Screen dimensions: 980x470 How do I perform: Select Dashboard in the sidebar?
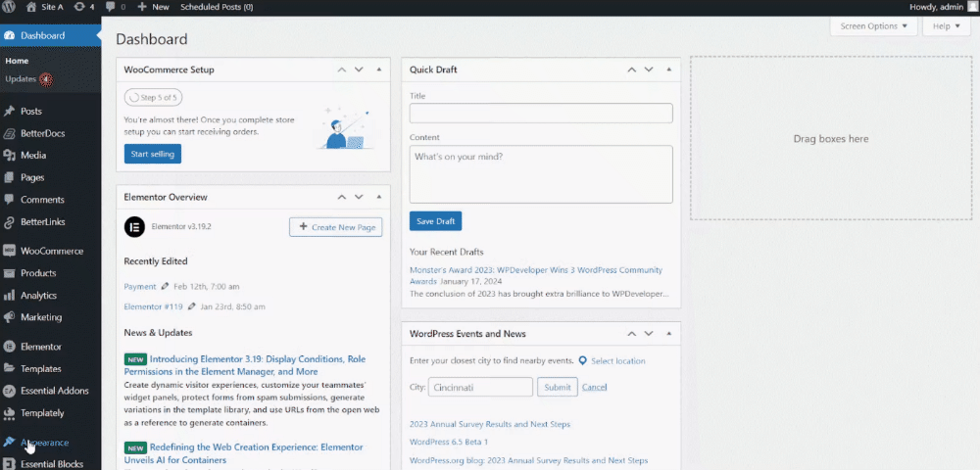click(x=50, y=35)
